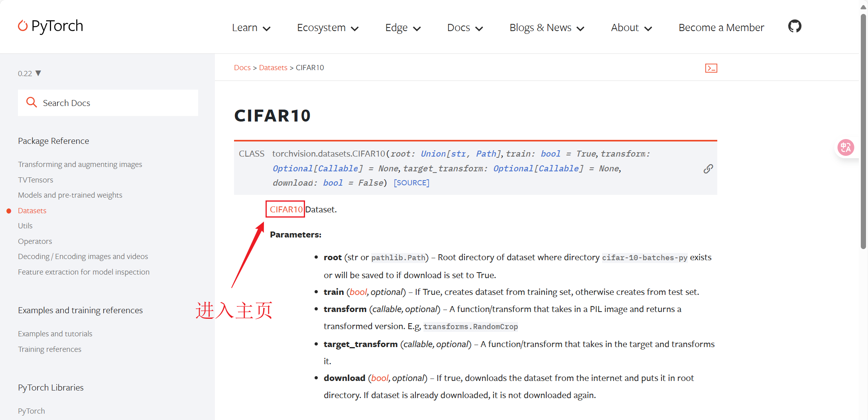Click the terminal shortcuts icon
The image size is (868, 420).
[x=711, y=68]
